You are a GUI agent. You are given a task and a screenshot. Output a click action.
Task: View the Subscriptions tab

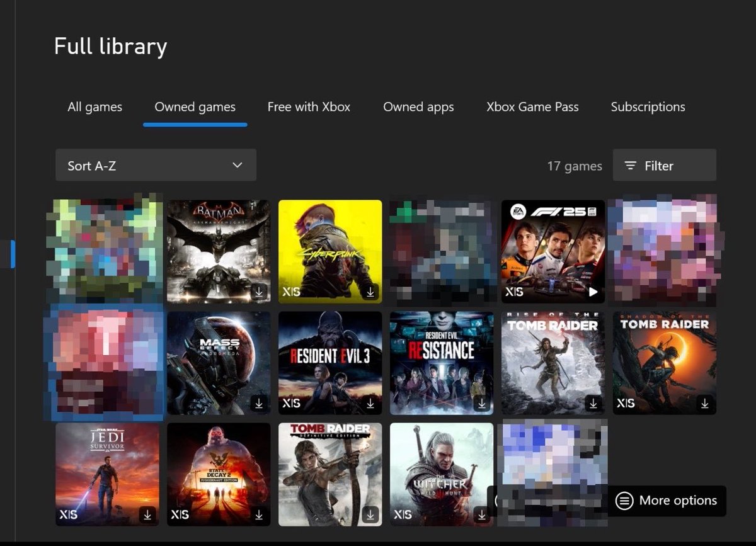point(648,107)
